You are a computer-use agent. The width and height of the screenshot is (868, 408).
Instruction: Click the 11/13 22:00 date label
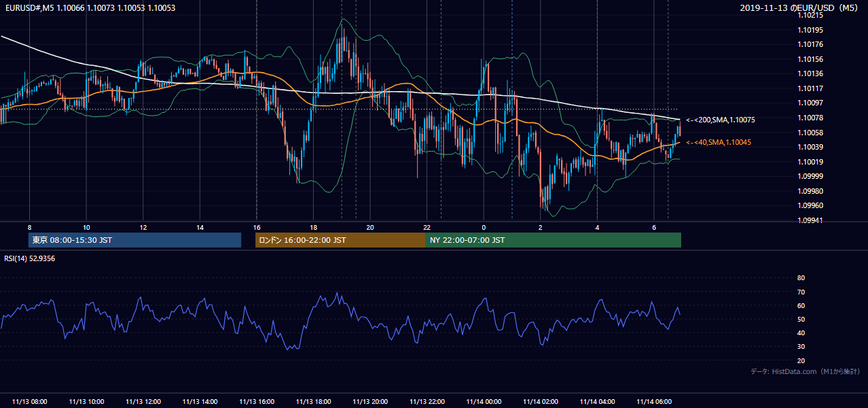(x=427, y=402)
